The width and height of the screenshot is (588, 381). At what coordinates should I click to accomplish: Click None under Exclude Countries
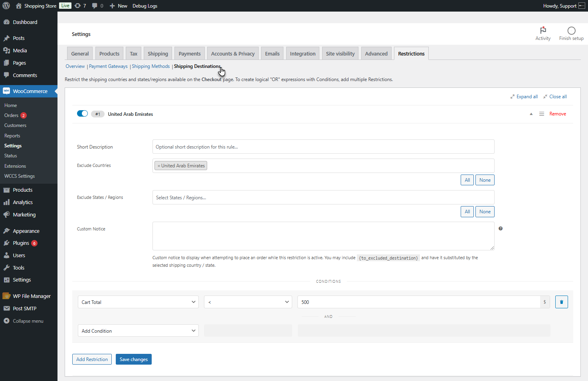pyautogui.click(x=485, y=180)
